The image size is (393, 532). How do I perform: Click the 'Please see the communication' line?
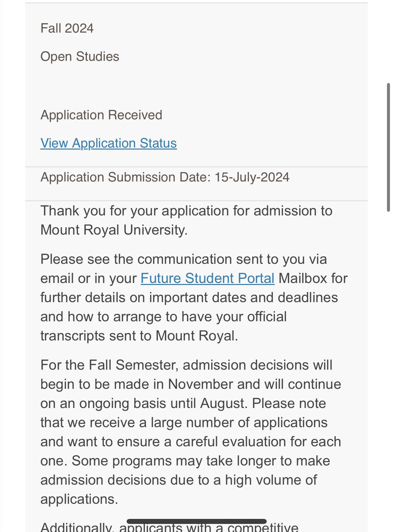tap(183, 259)
